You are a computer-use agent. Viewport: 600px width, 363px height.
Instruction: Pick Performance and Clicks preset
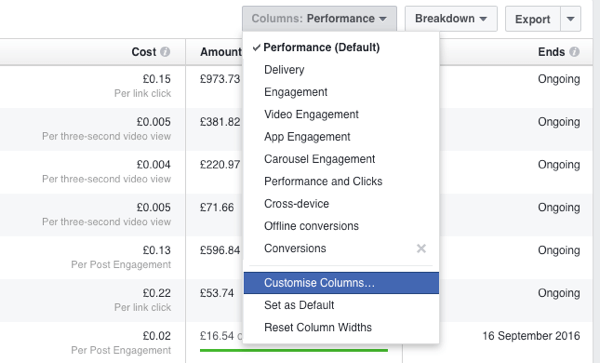pyautogui.click(x=341, y=181)
